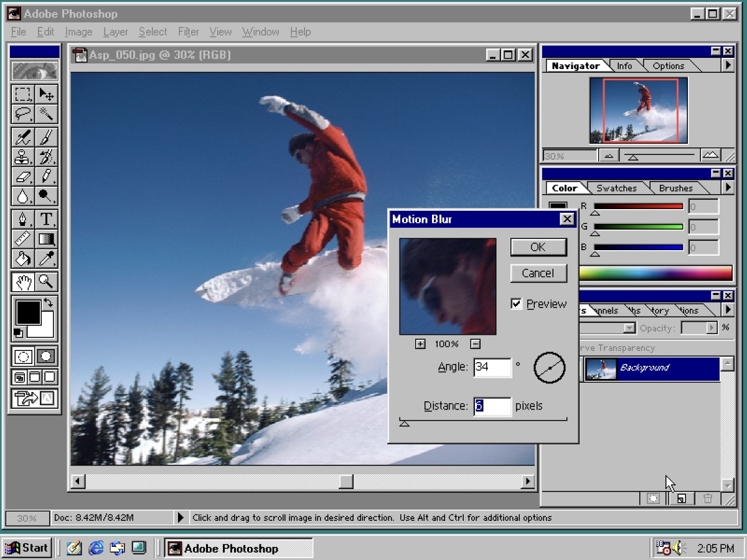Click the foreground color swatch

[28, 311]
